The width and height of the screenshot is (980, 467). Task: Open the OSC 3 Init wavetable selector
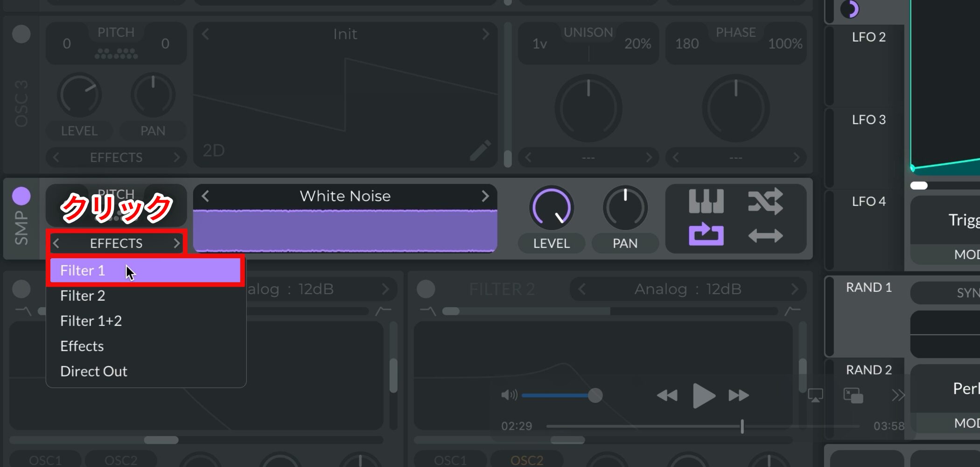[345, 34]
